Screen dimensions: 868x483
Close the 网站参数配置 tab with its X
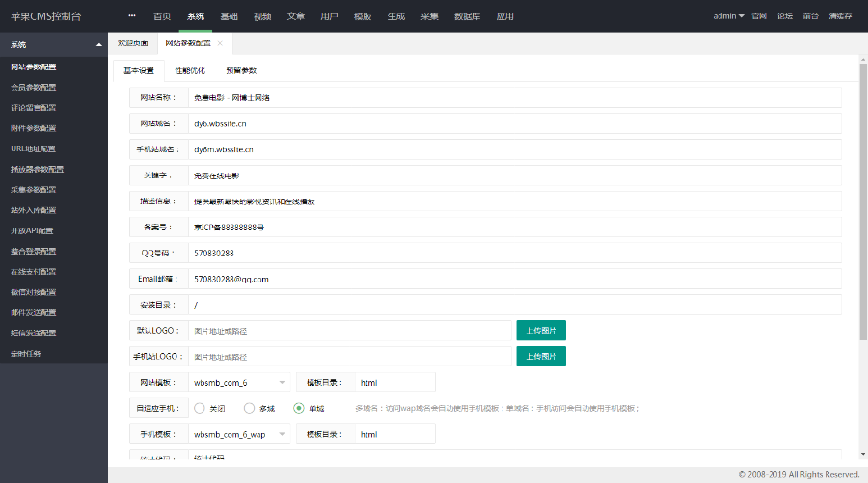click(220, 43)
